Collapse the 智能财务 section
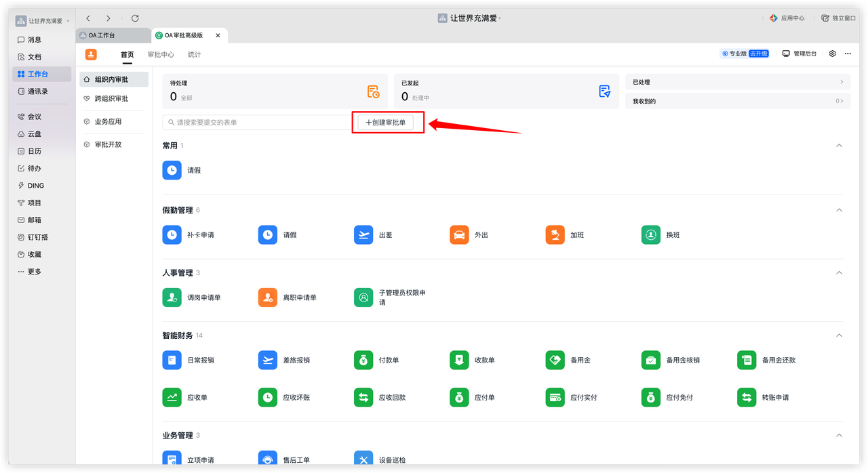868x473 pixels. click(x=839, y=335)
